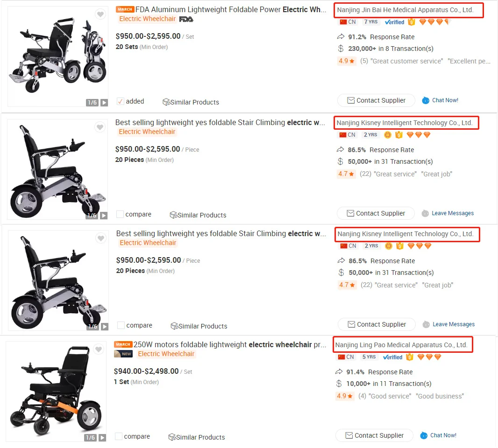Screen dimensions: 498x448
Task: Check compare box on second listing
Action: click(120, 214)
